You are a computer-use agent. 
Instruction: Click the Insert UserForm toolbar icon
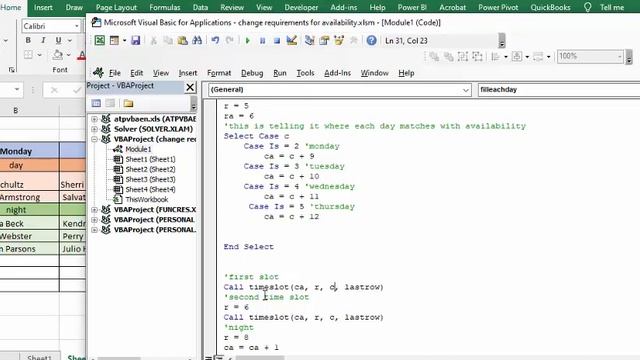coord(114,40)
